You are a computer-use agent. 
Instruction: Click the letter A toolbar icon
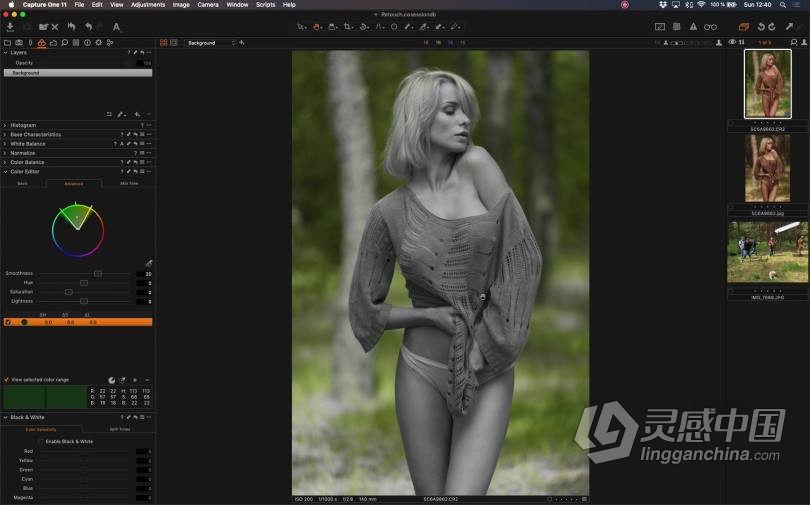pos(116,27)
